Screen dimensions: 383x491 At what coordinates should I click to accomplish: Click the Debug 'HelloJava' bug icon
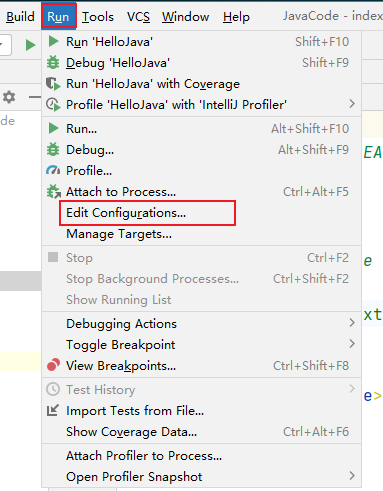(x=53, y=63)
